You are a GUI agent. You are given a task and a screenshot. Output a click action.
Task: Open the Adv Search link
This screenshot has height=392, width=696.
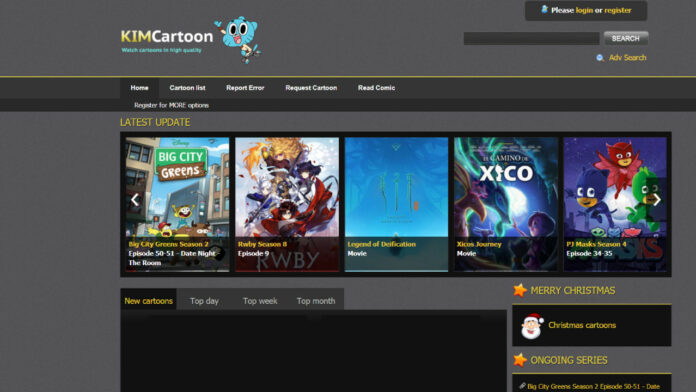(x=627, y=58)
